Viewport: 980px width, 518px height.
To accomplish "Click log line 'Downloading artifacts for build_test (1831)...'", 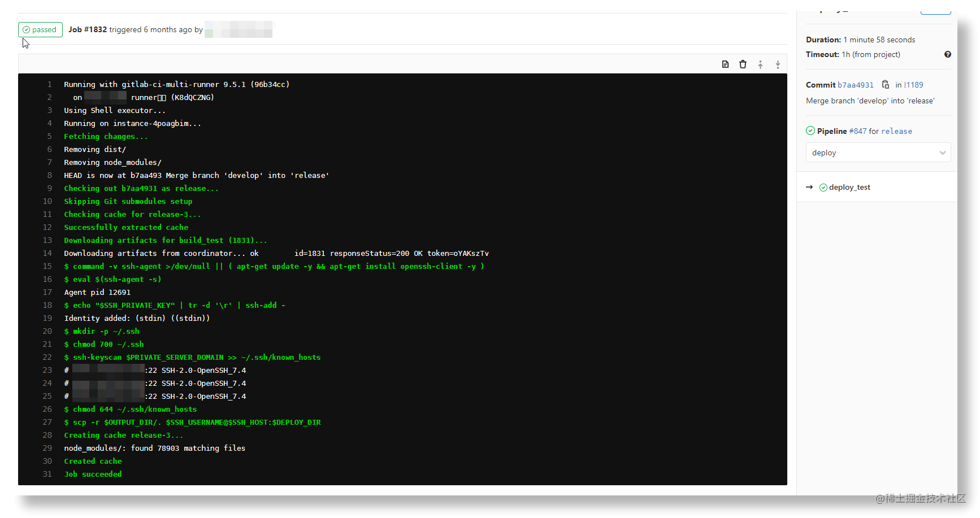I will 166,240.
